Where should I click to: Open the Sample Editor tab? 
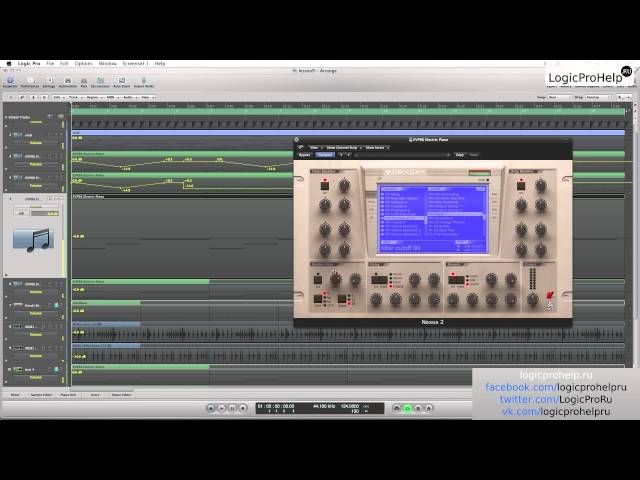pos(41,395)
